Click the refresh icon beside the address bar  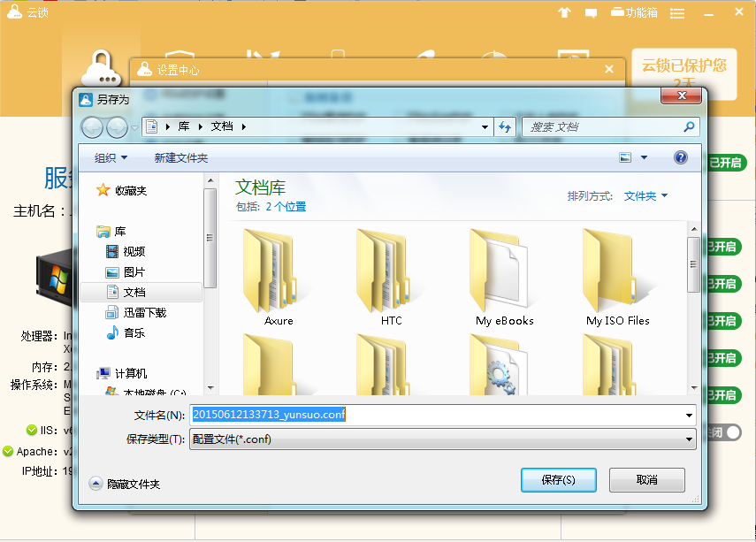click(504, 126)
